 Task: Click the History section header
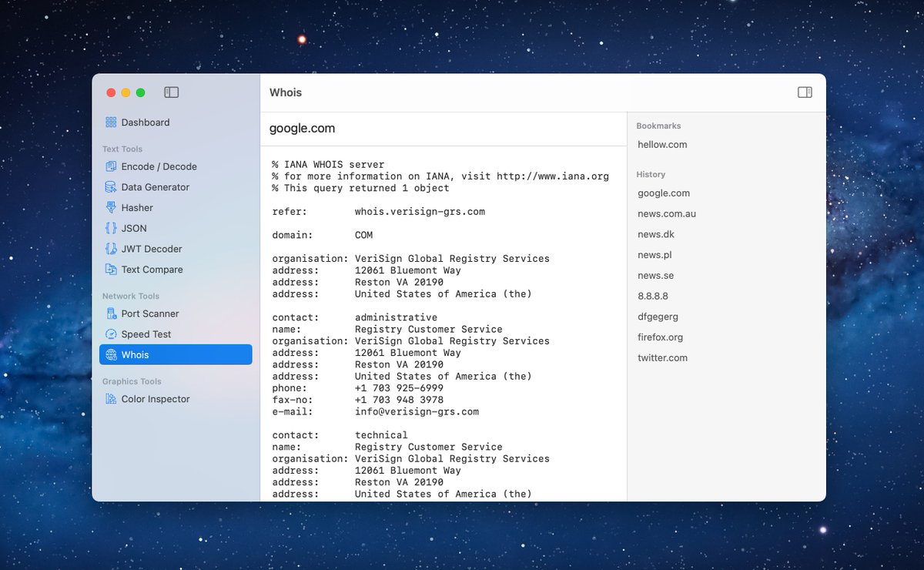[651, 175]
